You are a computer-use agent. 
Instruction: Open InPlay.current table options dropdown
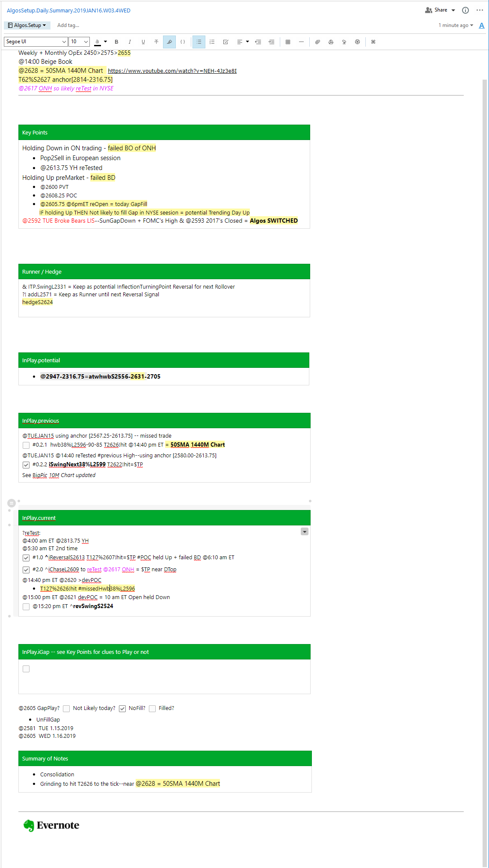coord(305,531)
